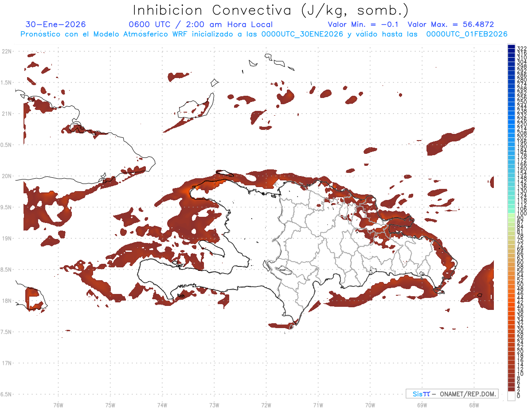Click the 'ONAMET/REP.DOM.' credit box

click(x=452, y=394)
